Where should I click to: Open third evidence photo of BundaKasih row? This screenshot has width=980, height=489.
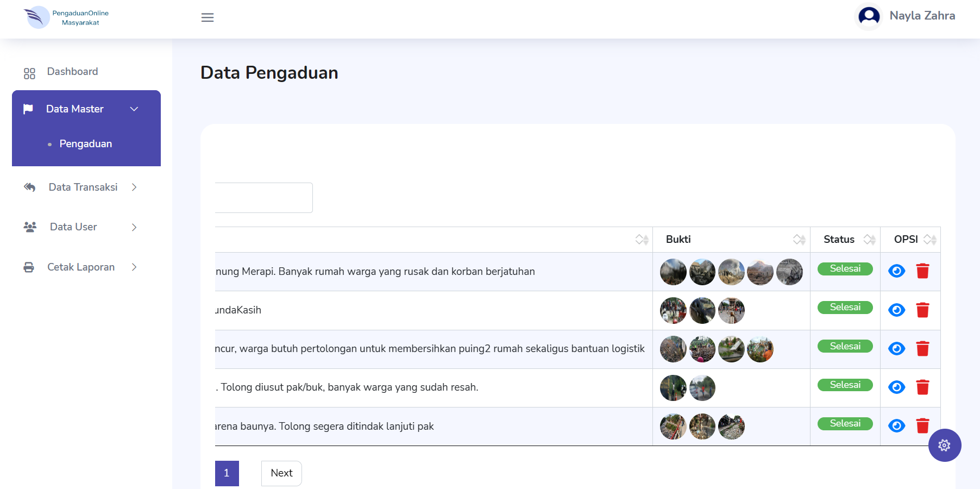pos(731,310)
